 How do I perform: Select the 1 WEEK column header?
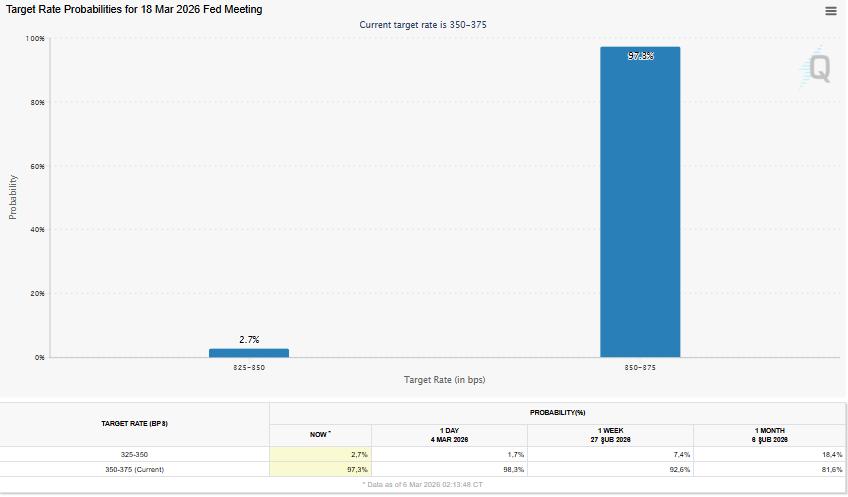coord(609,435)
